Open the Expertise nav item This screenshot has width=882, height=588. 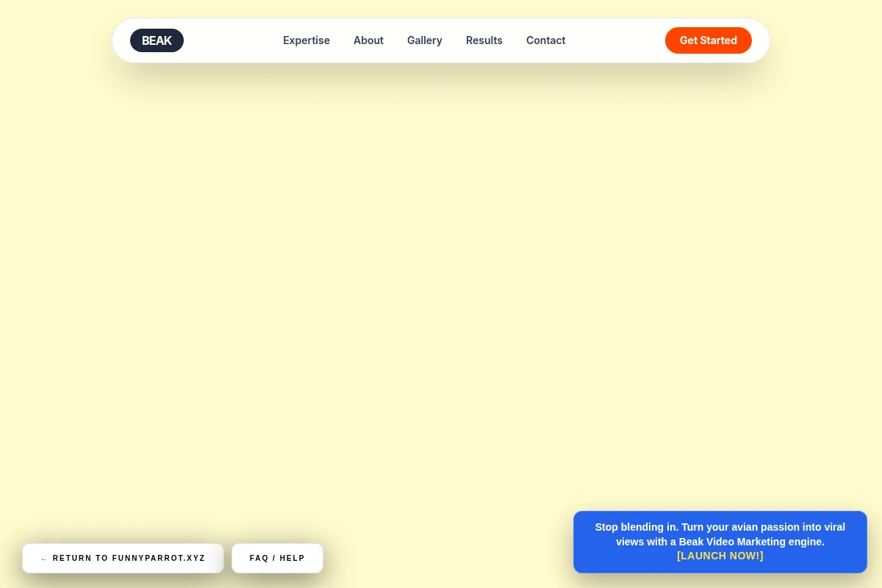306,40
